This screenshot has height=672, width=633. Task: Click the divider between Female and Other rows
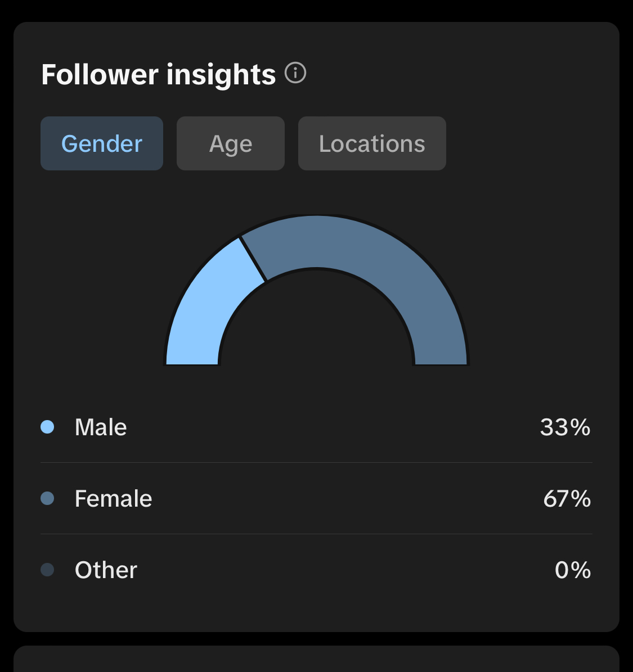316,534
